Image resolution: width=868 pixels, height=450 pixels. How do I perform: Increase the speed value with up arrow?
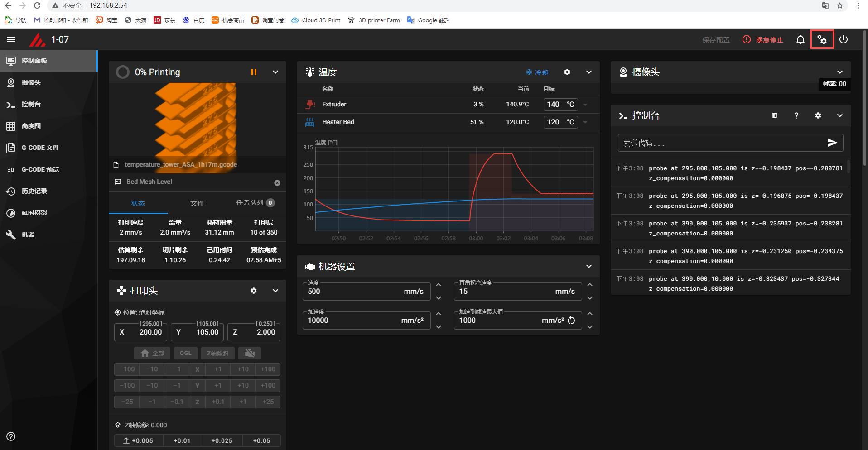439,285
